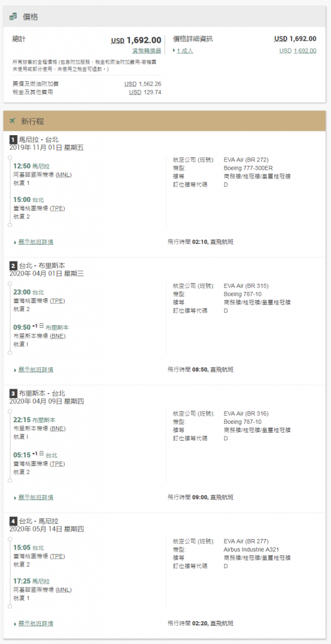Screen dimensions: 331x644
Task: Click the coins icon beside 價格 header
Action: pyautogui.click(x=13, y=16)
